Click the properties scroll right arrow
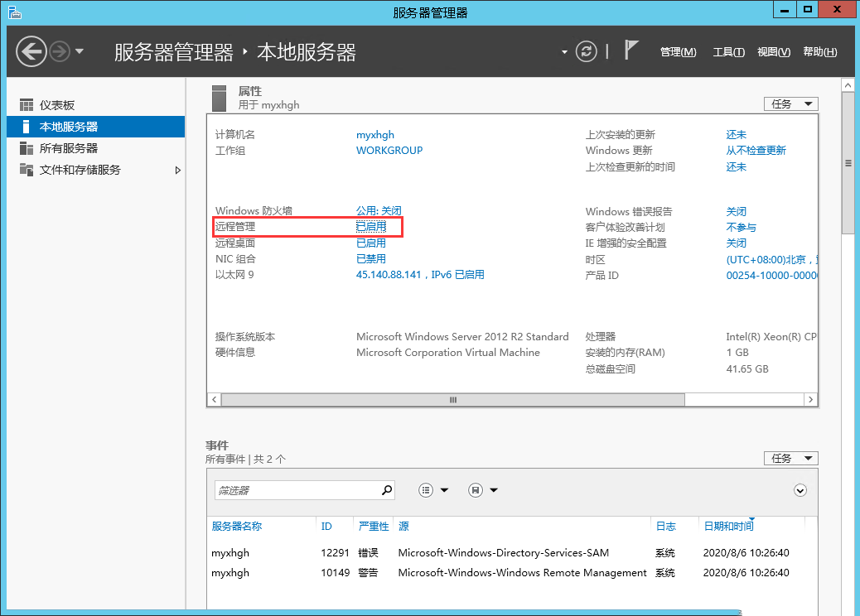 [x=810, y=400]
